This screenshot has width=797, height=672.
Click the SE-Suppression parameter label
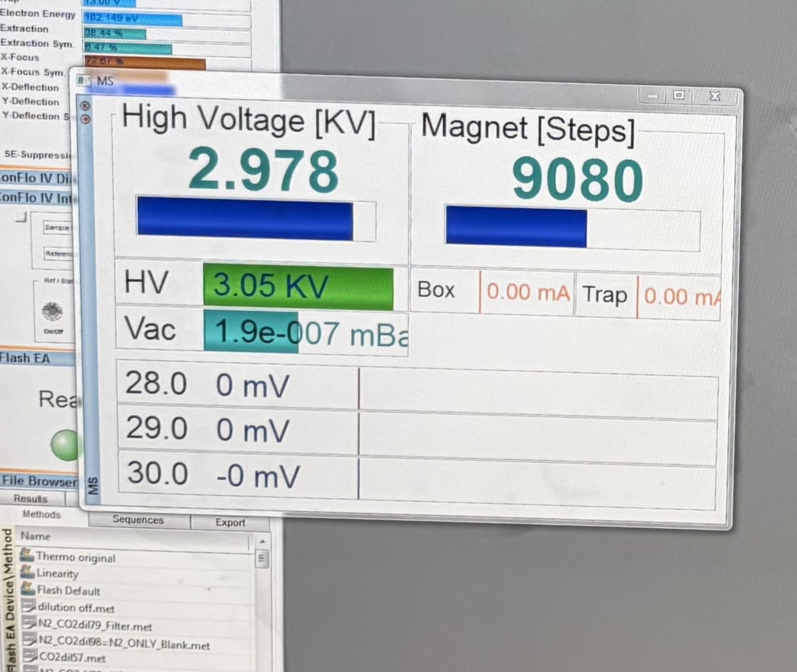(x=37, y=155)
